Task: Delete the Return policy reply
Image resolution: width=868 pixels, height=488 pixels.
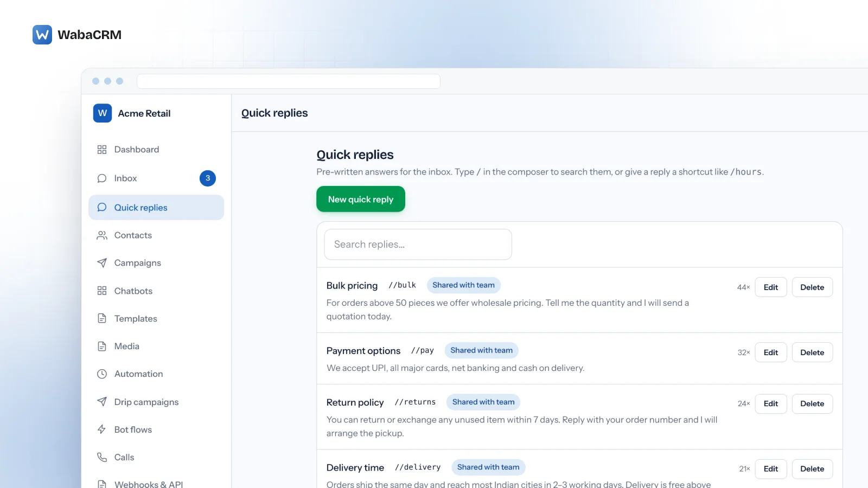Action: (812, 403)
